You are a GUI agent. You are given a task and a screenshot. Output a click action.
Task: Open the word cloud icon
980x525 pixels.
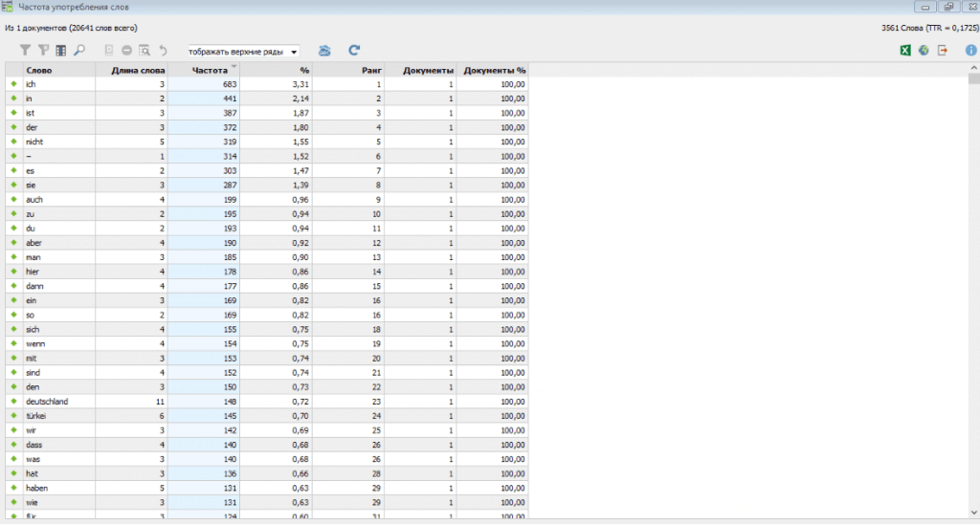pos(324,51)
